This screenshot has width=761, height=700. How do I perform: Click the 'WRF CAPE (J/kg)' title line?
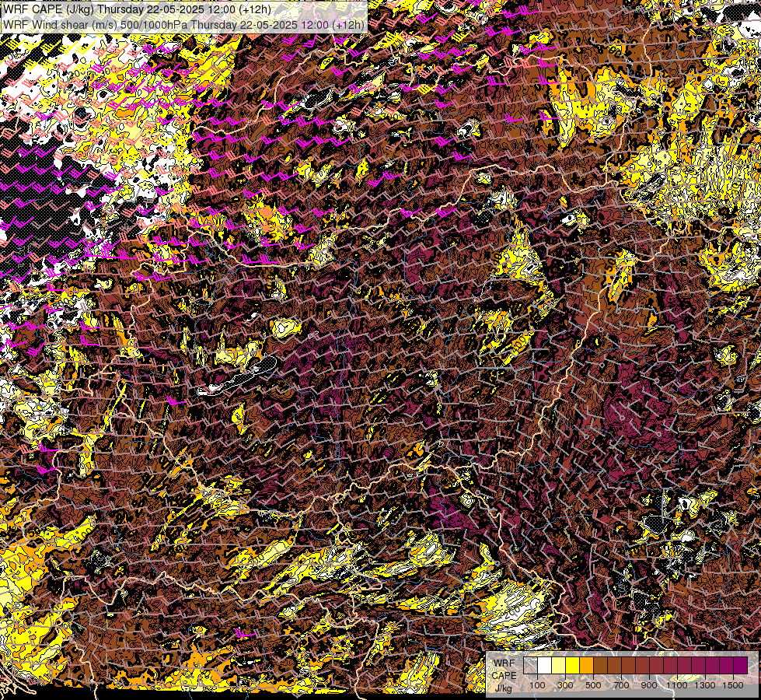click(137, 9)
